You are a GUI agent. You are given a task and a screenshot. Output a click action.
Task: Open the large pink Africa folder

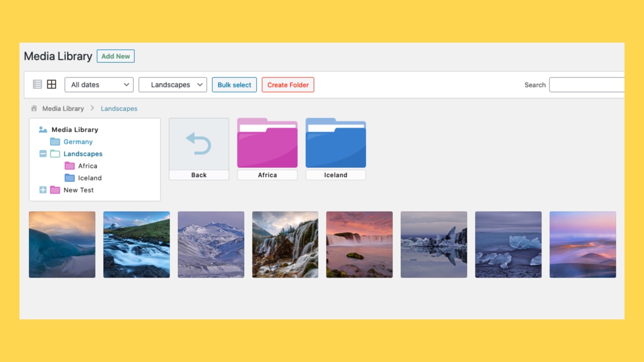click(x=267, y=143)
